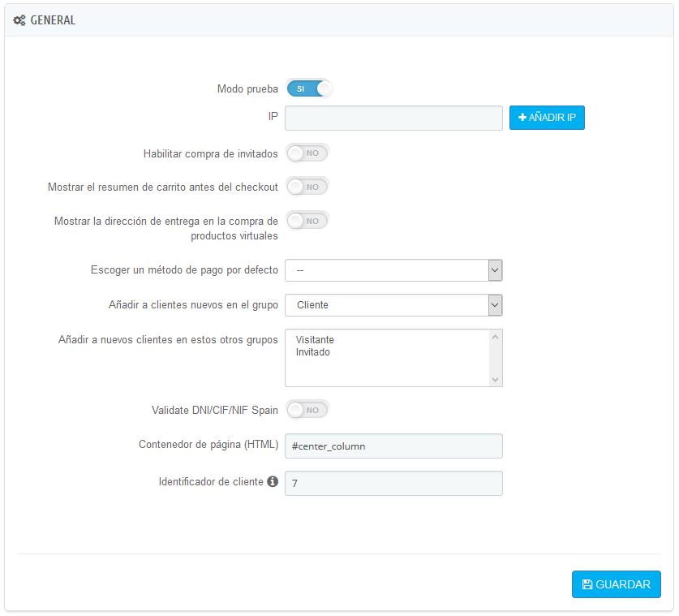This screenshot has width=679, height=616.
Task: Enable Habilitar compra de invitados toggle
Action: pos(307,153)
